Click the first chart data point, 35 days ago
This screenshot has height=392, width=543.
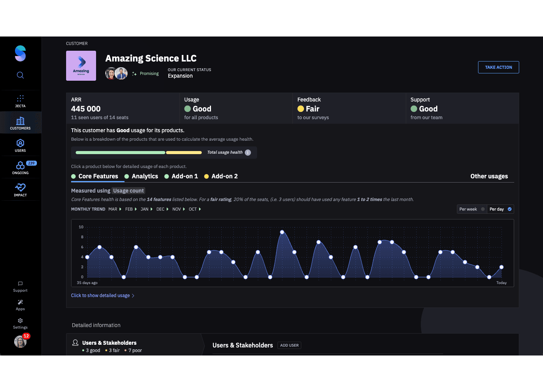pos(87,257)
